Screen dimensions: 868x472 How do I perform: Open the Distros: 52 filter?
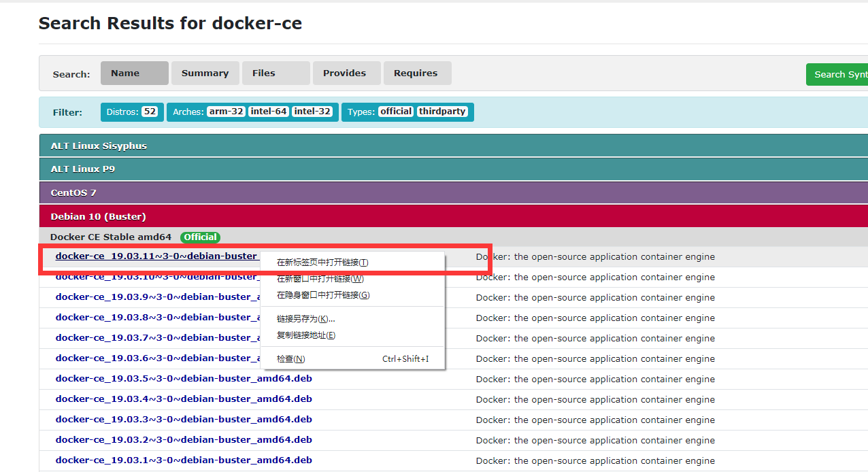[x=131, y=112]
